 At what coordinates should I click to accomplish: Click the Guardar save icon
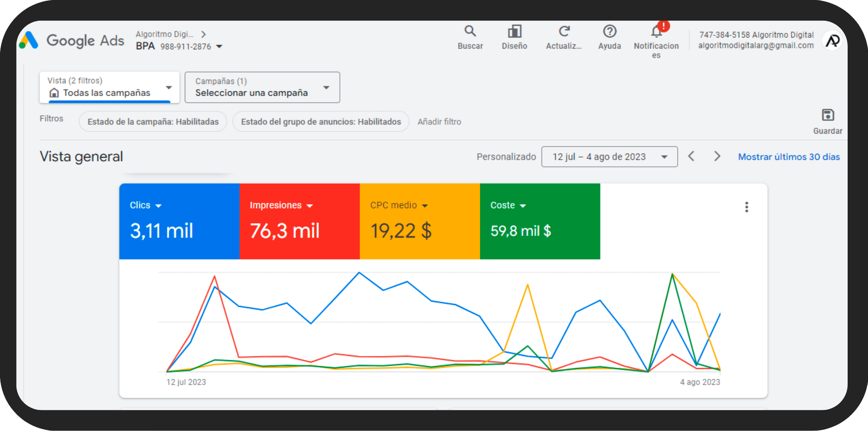point(827,116)
